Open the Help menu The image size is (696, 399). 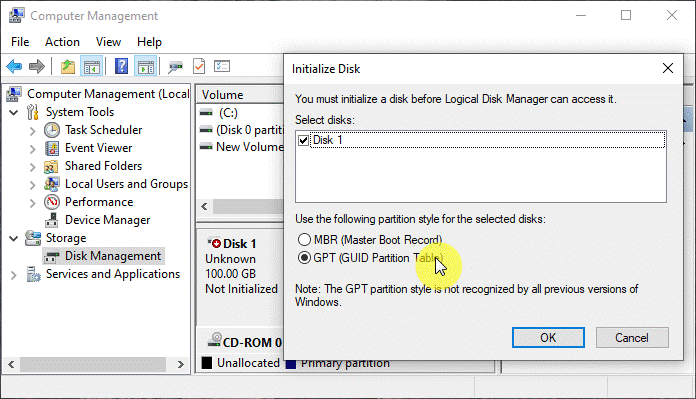149,42
